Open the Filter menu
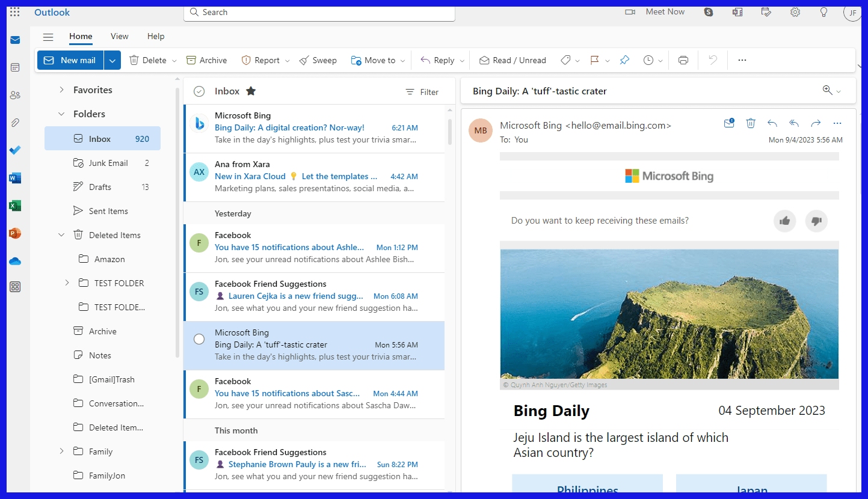The height and width of the screenshot is (499, 868). pos(422,92)
